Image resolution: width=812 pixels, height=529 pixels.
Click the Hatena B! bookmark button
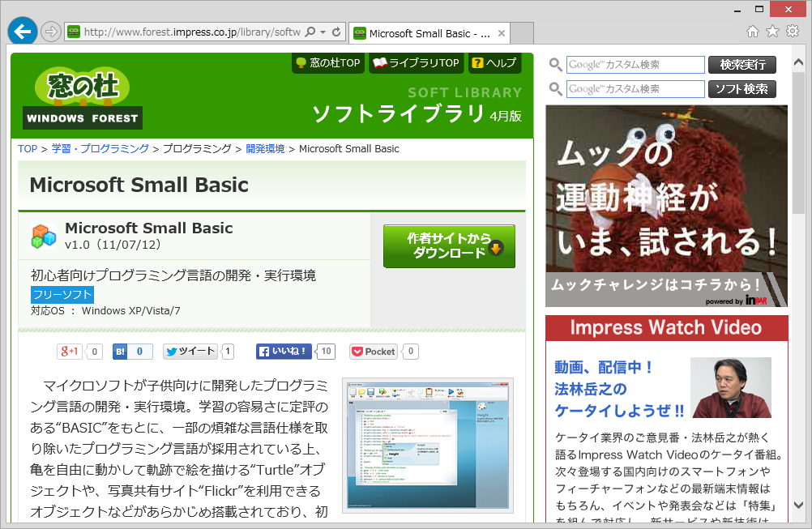pyautogui.click(x=120, y=352)
